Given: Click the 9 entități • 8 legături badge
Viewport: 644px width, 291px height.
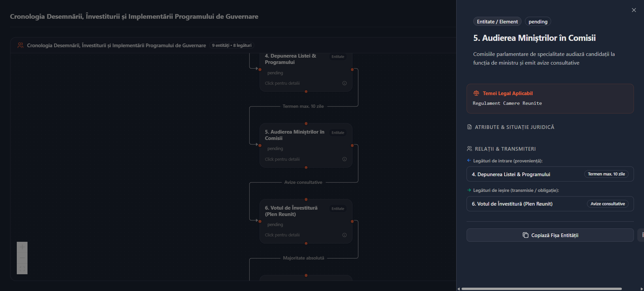Looking at the screenshot, I should pyautogui.click(x=231, y=45).
